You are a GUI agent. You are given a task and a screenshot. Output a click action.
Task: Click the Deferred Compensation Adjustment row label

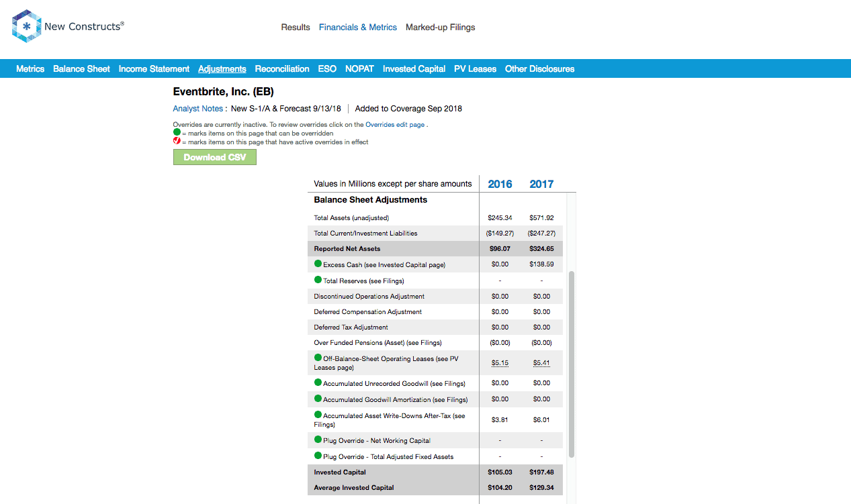367,312
